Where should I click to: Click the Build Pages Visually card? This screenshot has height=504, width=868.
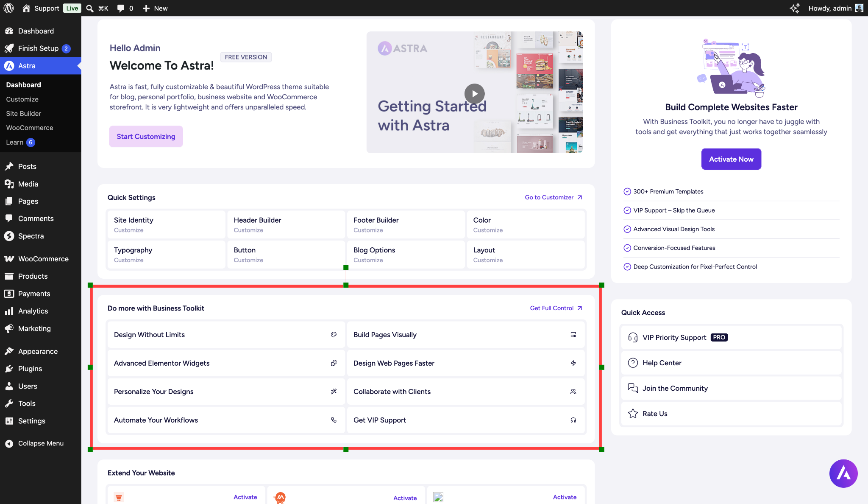466,335
